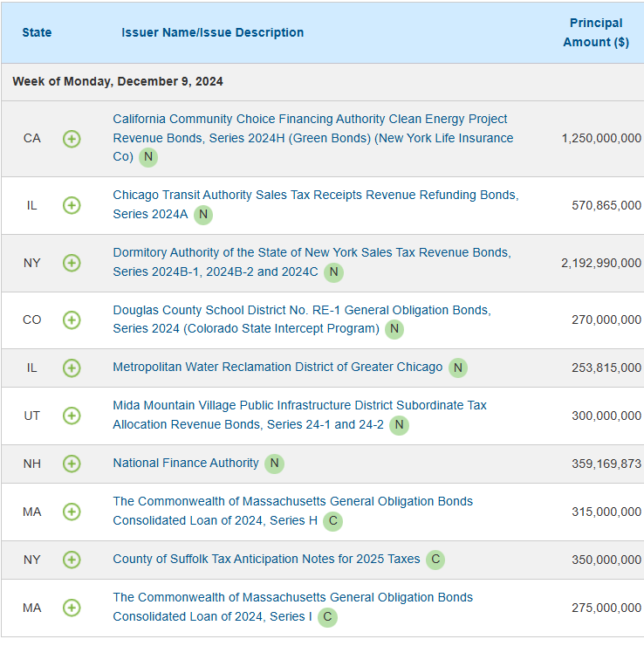
Task: Select the 275,000,000 principal amount
Action: 606,608
